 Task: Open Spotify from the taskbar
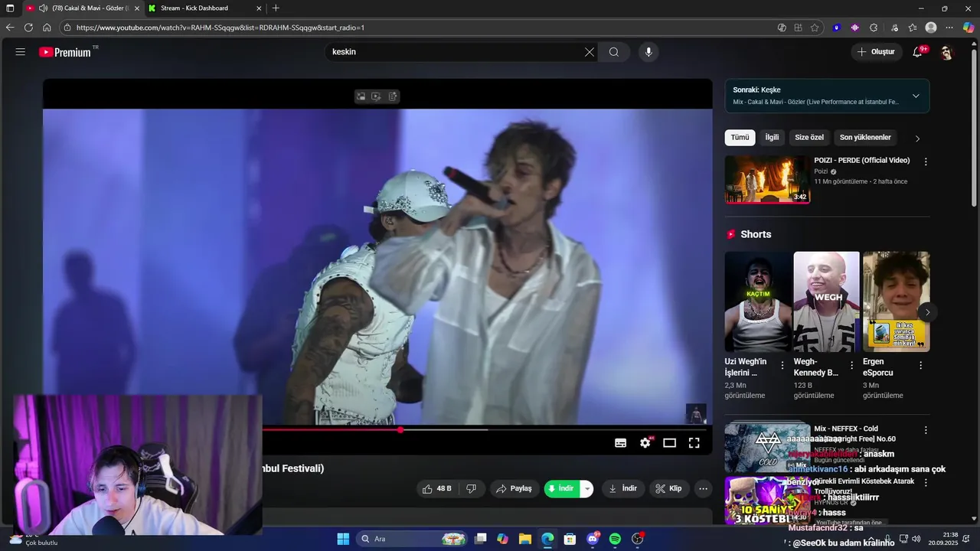click(x=615, y=539)
